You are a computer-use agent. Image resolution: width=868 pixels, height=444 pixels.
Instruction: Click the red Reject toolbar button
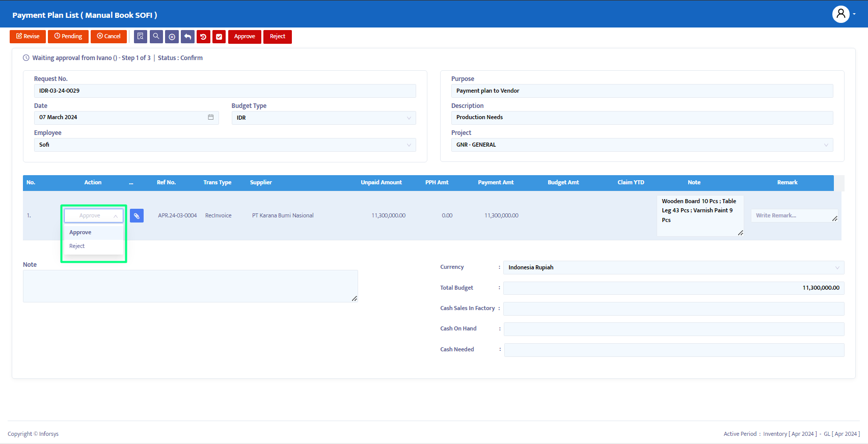coord(278,37)
